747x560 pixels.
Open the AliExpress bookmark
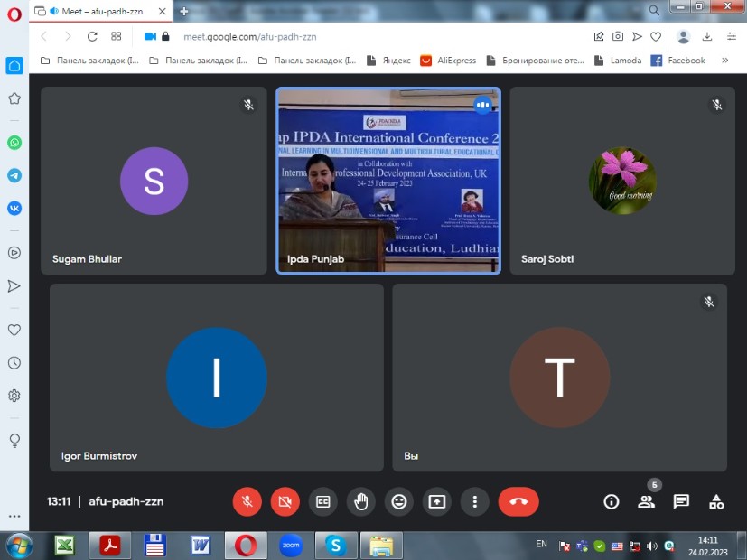[x=448, y=61]
